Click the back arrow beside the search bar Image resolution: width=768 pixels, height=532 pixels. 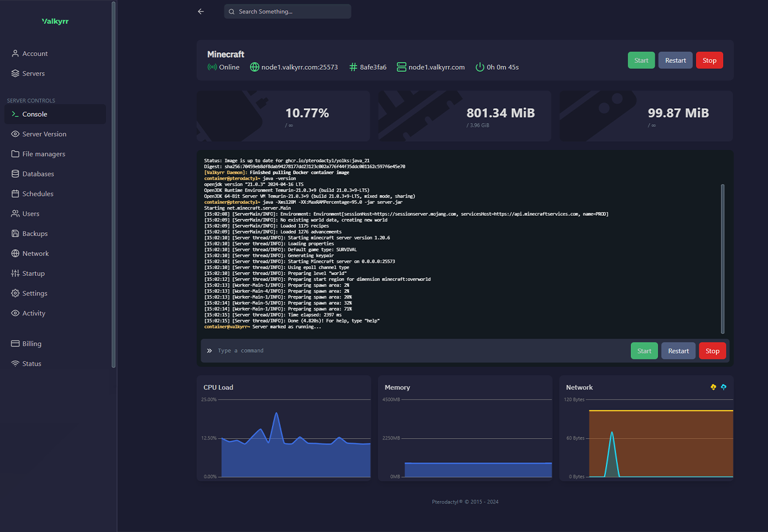[201, 11]
